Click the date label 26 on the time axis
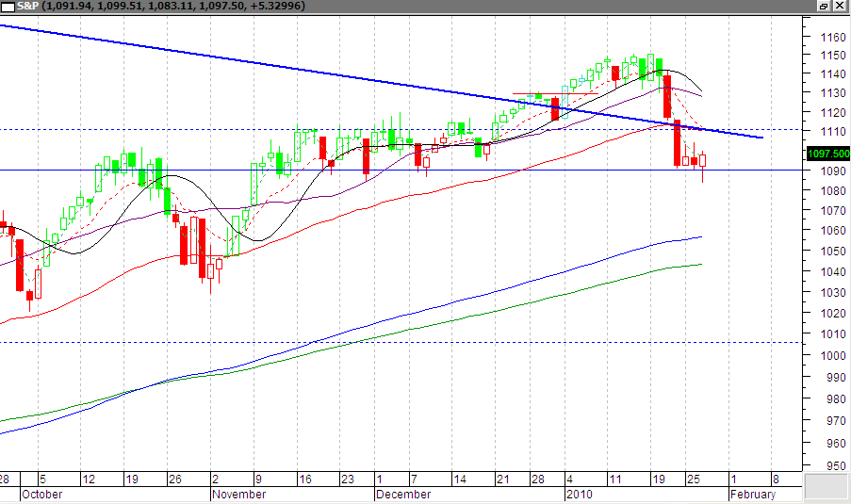The height and width of the screenshot is (504, 851). pyautogui.click(x=174, y=480)
